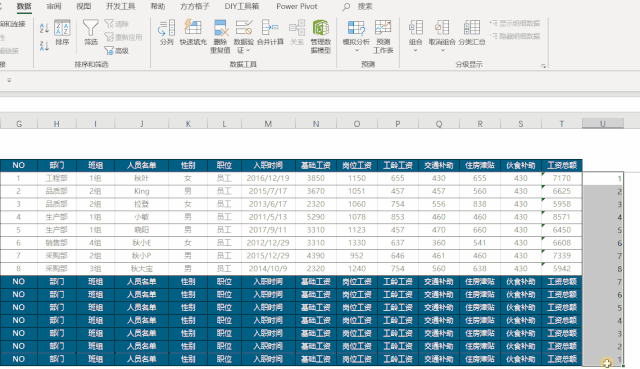
Task: Click the 搜索 search box
Action: click(365, 7)
